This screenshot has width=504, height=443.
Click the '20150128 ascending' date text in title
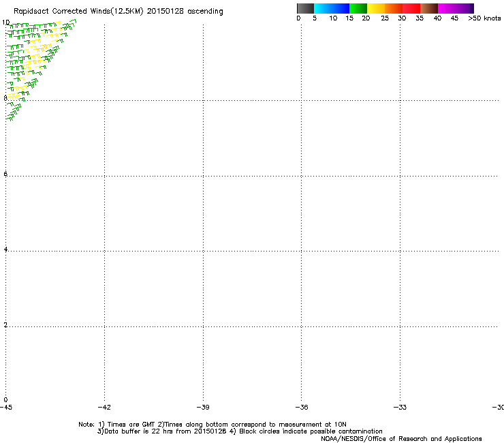coord(185,12)
